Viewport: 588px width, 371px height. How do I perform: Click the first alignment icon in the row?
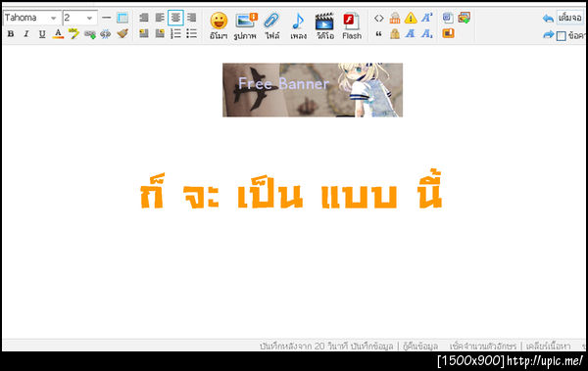point(144,18)
